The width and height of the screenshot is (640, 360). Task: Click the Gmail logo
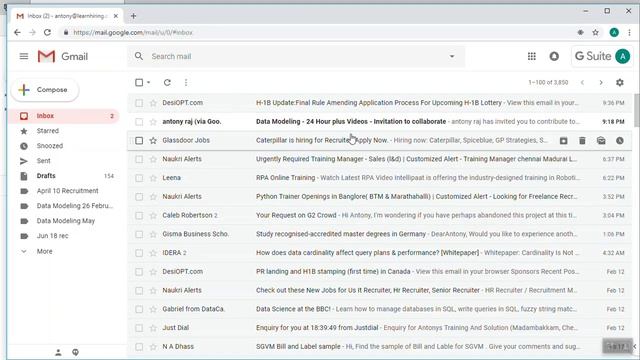tap(62, 56)
